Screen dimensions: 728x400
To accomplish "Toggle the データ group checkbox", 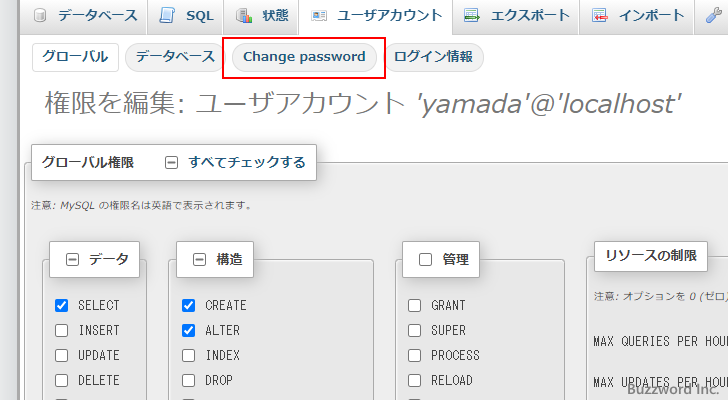I will coord(72,259).
